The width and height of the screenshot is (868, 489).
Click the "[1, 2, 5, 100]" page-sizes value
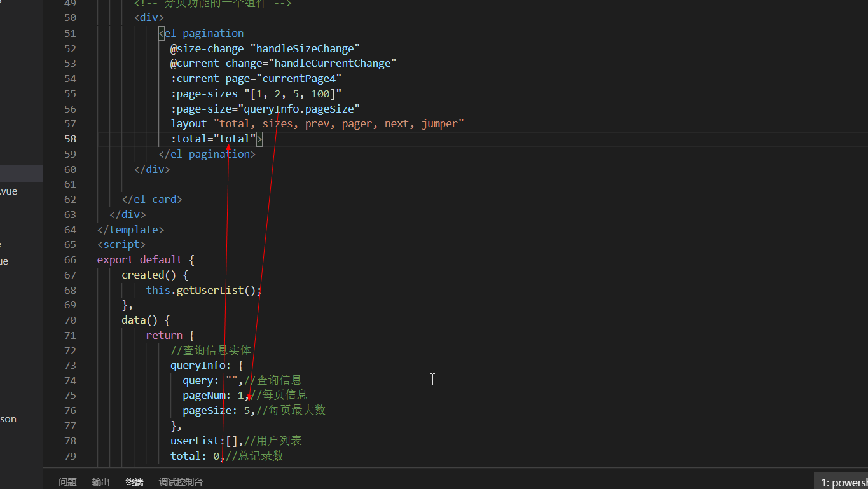tap(293, 93)
